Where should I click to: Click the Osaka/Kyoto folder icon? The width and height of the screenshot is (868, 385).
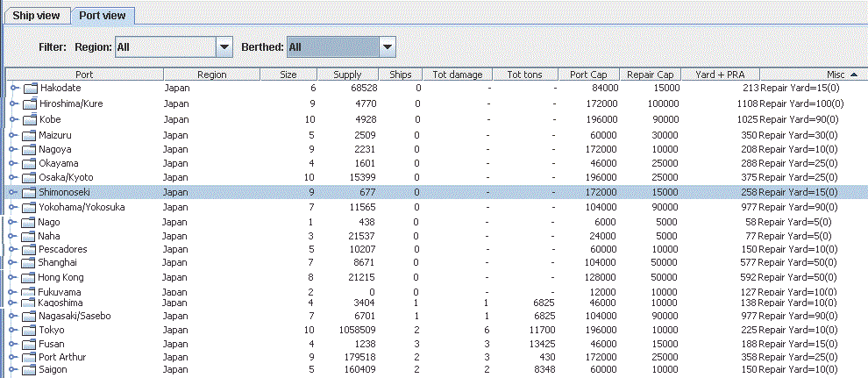tap(30, 177)
